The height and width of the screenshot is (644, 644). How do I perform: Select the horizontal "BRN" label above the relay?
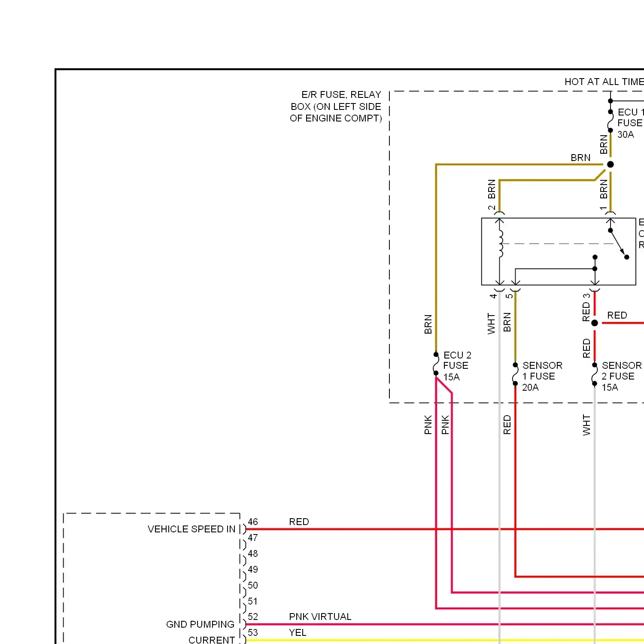[580, 158]
